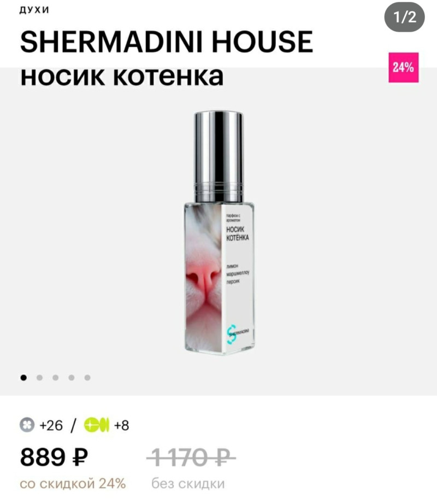The image size is (437, 504).
Task: Jump to the fourth carousel dot
Action: pos(71,378)
